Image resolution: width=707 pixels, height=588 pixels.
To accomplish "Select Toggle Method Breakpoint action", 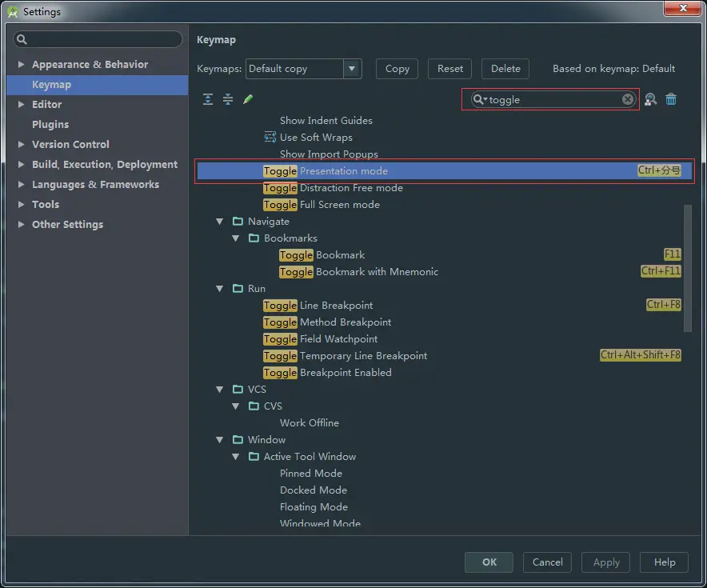I will (x=327, y=322).
